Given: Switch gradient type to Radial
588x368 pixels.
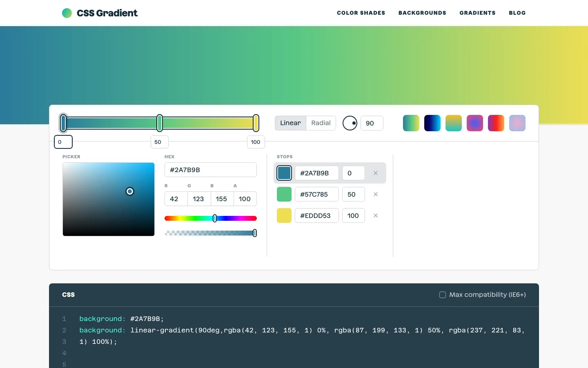Looking at the screenshot, I should pyautogui.click(x=321, y=123).
